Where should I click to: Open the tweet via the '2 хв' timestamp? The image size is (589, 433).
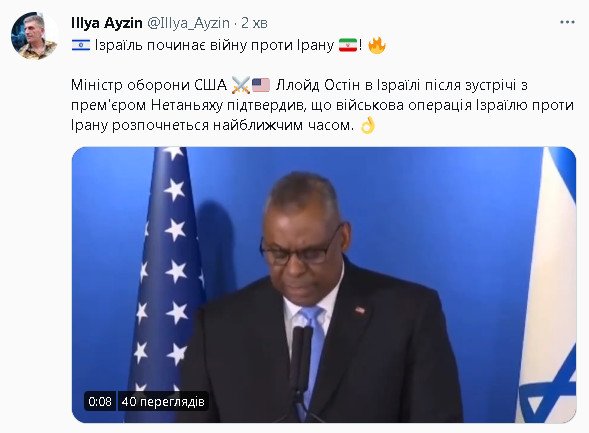(x=254, y=23)
